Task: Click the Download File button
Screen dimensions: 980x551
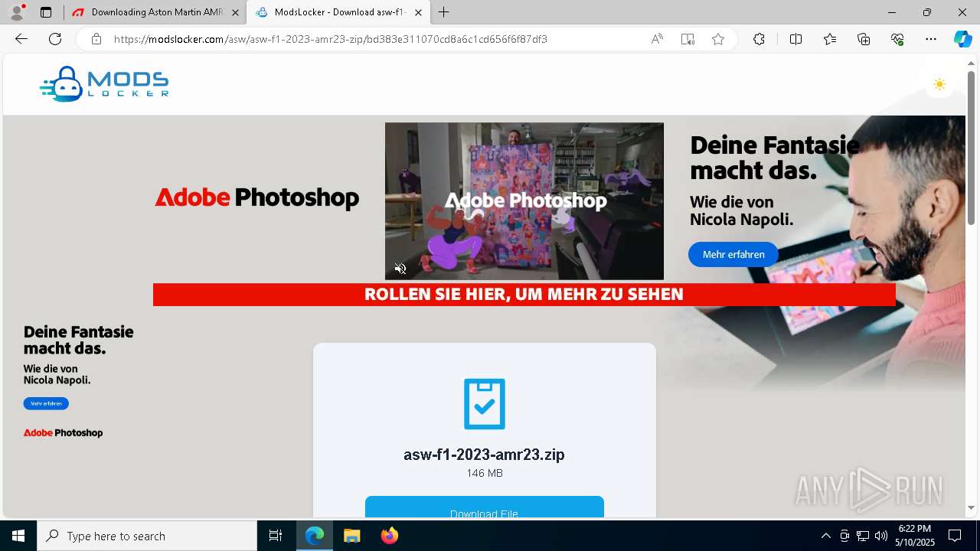Action: pyautogui.click(x=485, y=508)
